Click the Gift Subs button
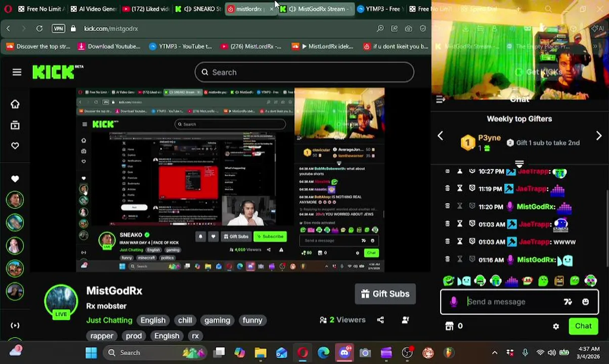Image resolution: width=609 pixels, height=364 pixels. (x=385, y=294)
